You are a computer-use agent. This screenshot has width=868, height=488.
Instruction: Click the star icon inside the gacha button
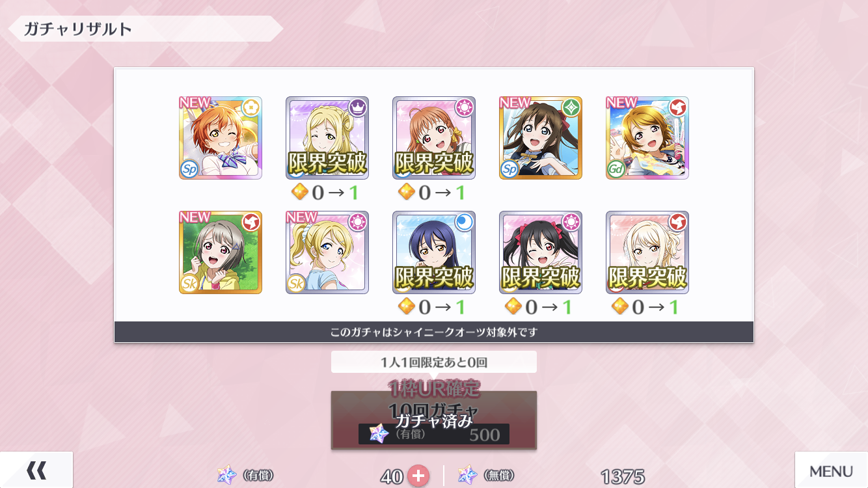(379, 433)
